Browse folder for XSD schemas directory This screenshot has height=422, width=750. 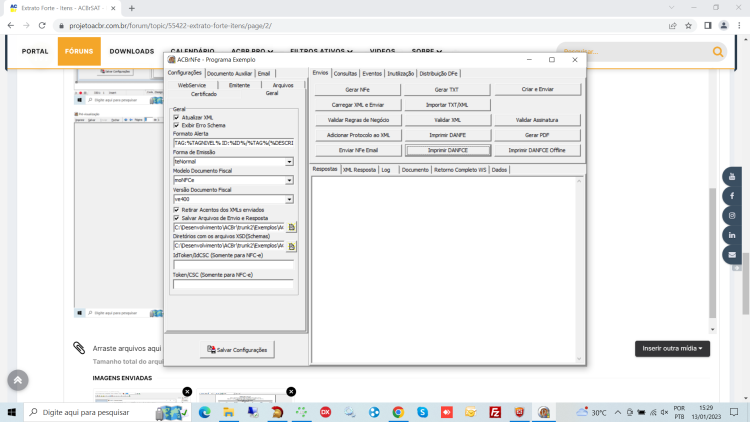291,246
